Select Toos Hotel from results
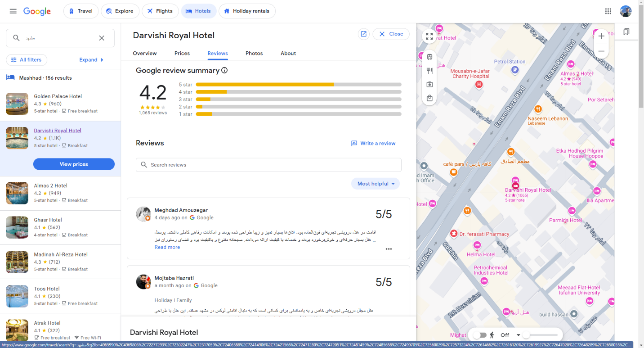Screen dimensions: 644x348 [60, 296]
